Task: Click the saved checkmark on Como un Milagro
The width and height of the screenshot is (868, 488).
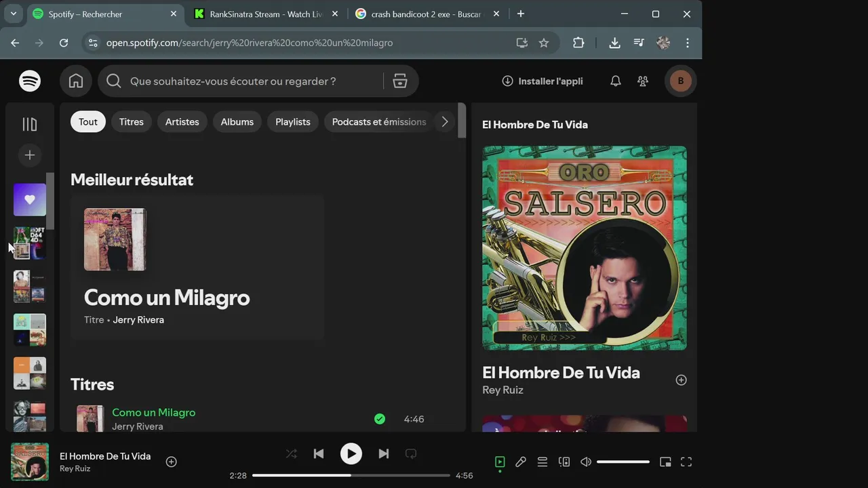Action: click(x=380, y=419)
